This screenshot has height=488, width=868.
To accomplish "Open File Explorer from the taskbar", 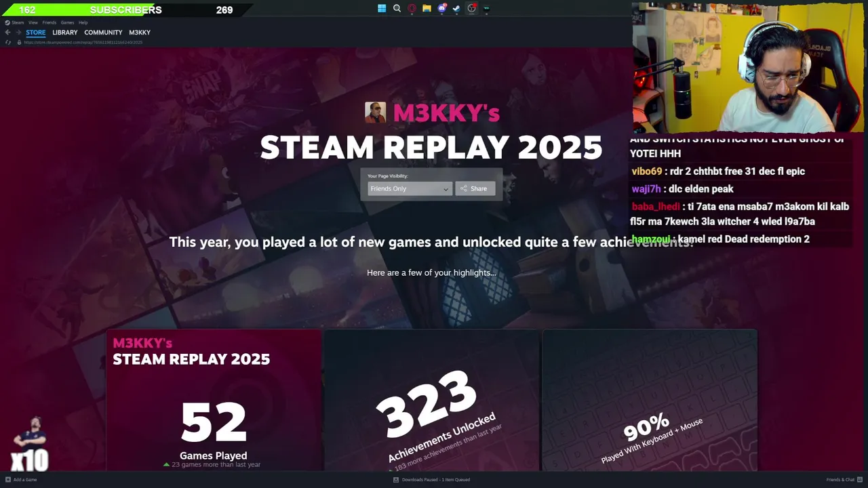I will click(427, 9).
